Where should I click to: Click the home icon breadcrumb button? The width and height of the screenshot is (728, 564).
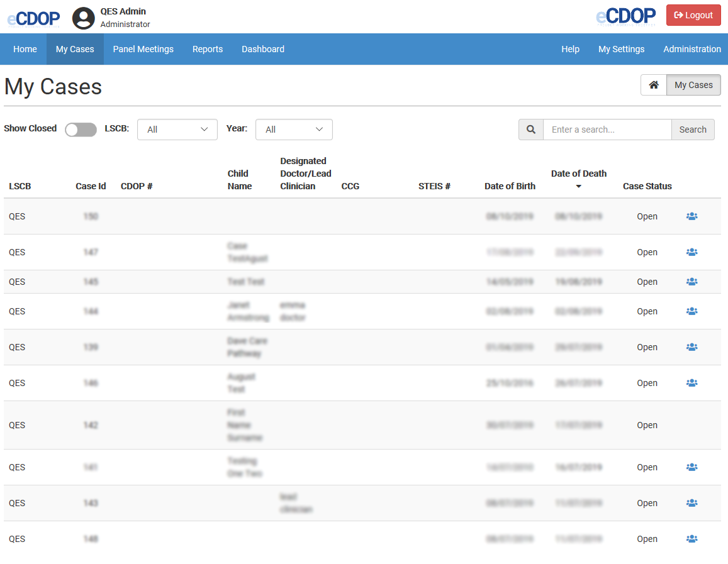click(654, 85)
